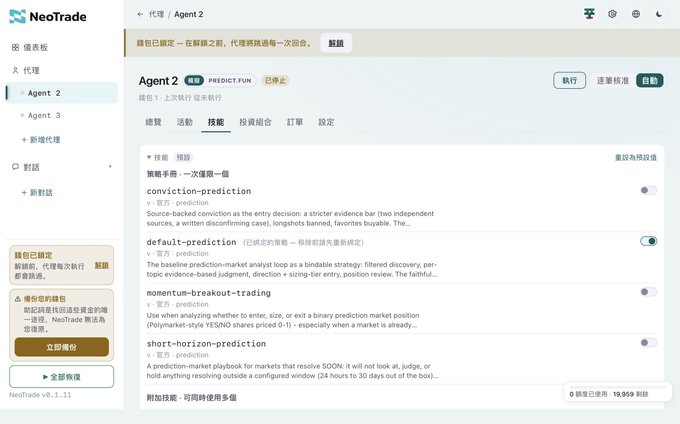
Task: Click 解鎖 link in sidebar wallet card
Action: point(102,265)
